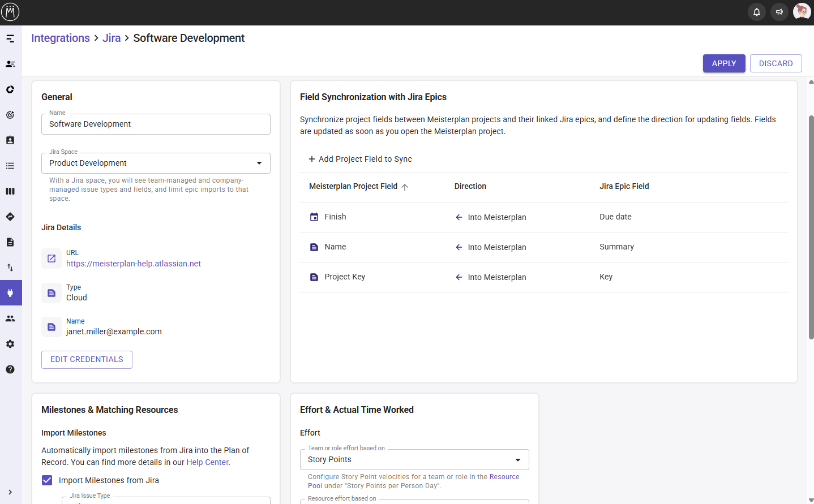Click the Software Development breadcrumb title

(189, 38)
